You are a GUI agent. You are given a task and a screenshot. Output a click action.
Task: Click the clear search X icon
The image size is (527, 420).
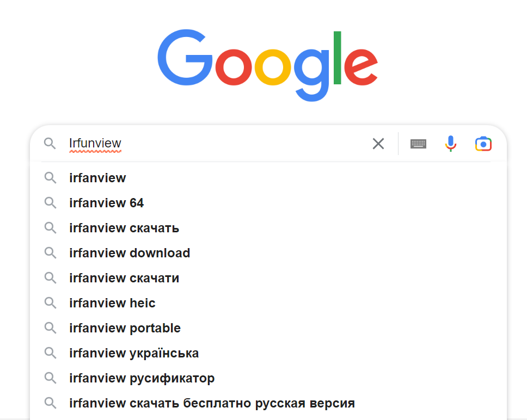coord(378,144)
